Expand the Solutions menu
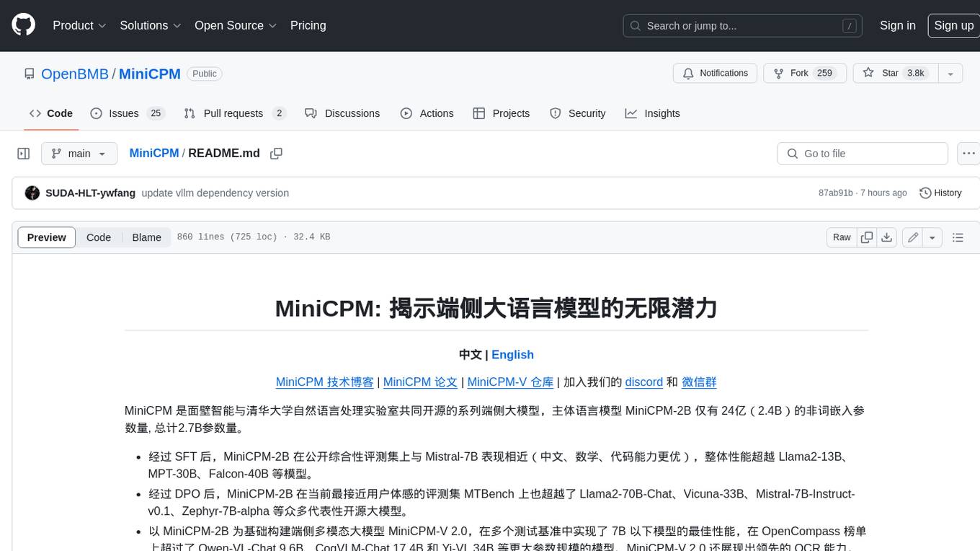980x551 pixels. coord(150,25)
